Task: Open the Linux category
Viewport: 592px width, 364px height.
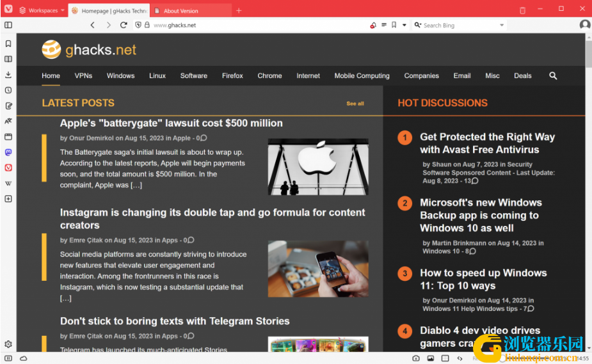Action: click(157, 76)
